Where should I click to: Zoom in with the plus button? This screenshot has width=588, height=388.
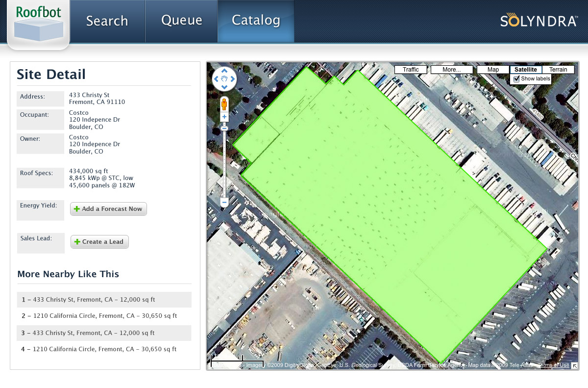click(224, 117)
